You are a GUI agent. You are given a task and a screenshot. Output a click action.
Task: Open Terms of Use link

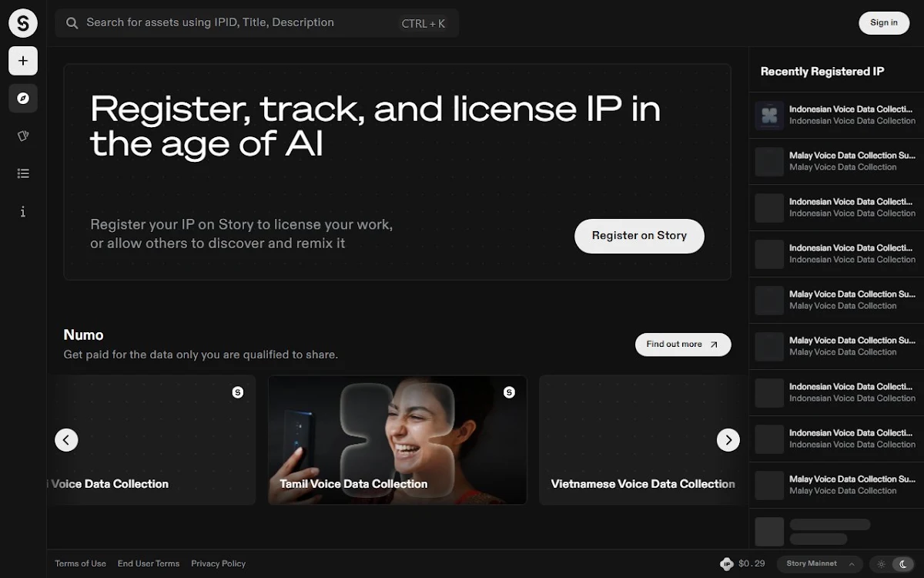coord(80,563)
